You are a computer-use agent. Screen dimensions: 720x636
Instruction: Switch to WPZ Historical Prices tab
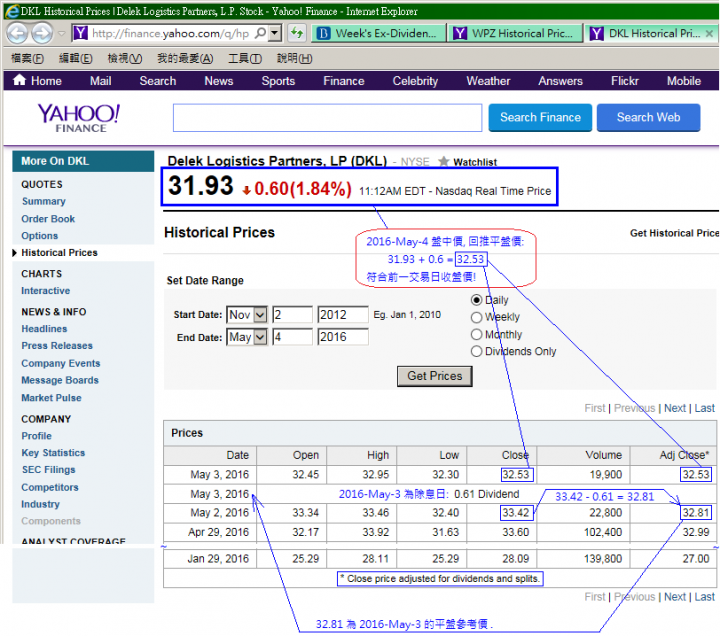tap(515, 34)
